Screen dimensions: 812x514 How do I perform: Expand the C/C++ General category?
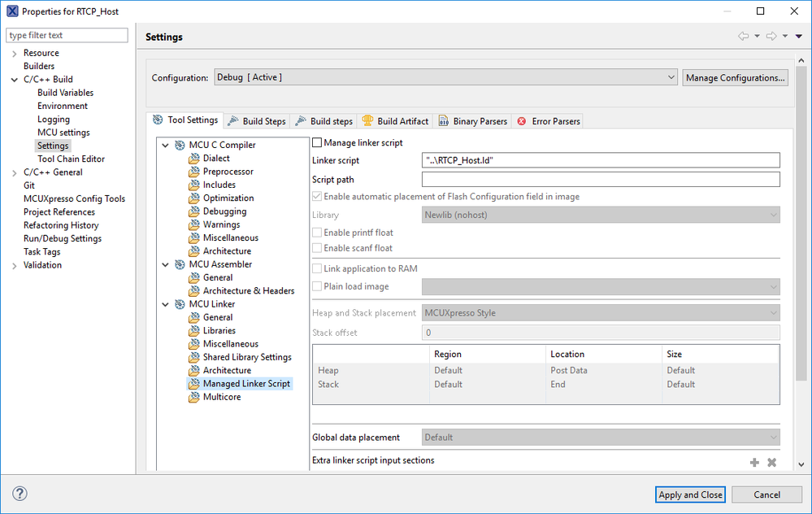coord(14,172)
